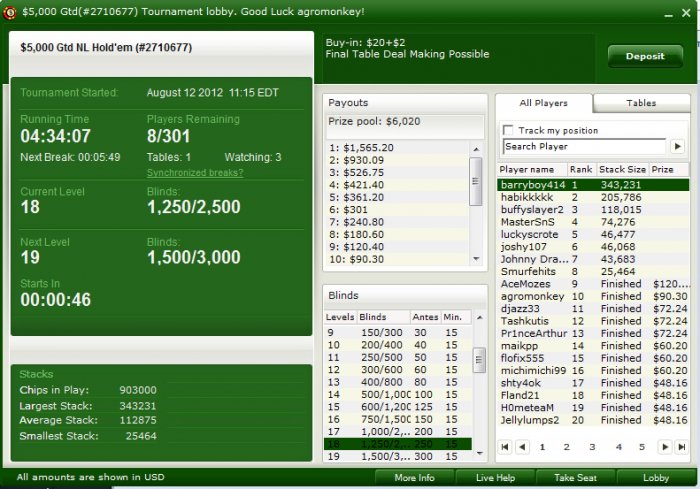Go to first page of players list
This screenshot has height=489, width=700.
point(505,447)
